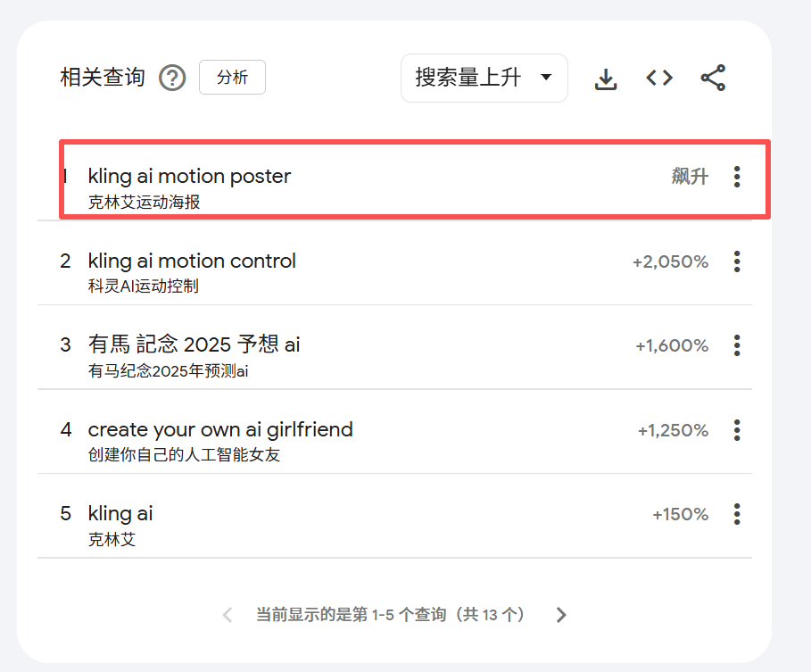Click the +2,050% value

pos(670,261)
